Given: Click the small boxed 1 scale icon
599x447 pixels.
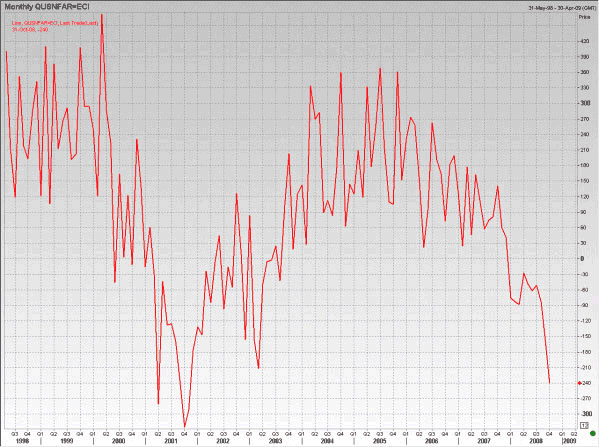Looking at the screenshot, I should 584,425.
